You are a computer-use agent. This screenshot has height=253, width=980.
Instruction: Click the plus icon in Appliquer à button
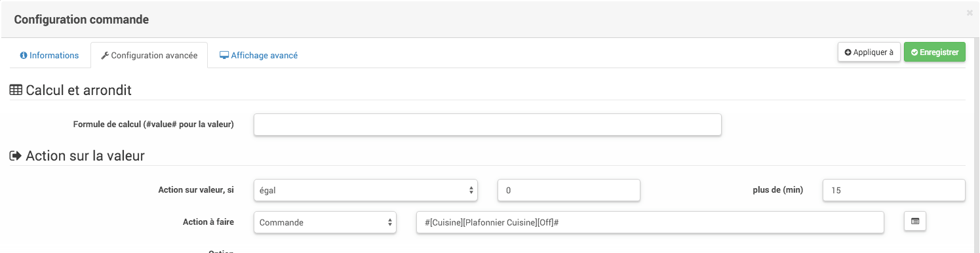pos(848,52)
